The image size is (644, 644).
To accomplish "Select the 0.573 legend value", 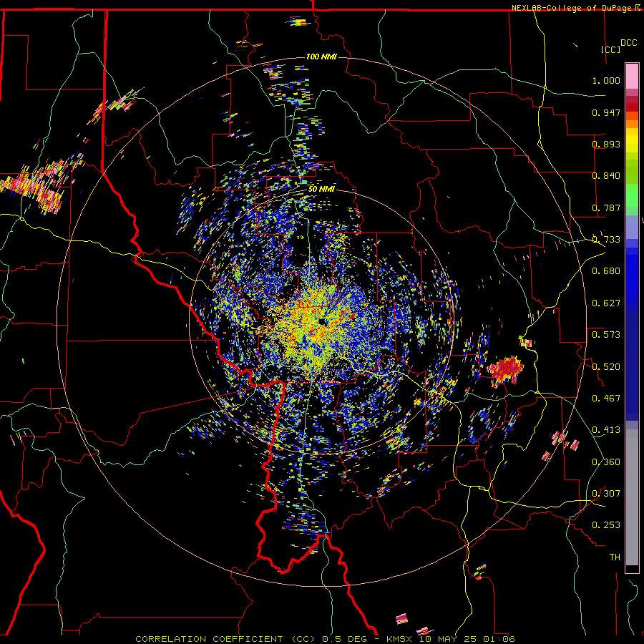I will pyautogui.click(x=606, y=335).
